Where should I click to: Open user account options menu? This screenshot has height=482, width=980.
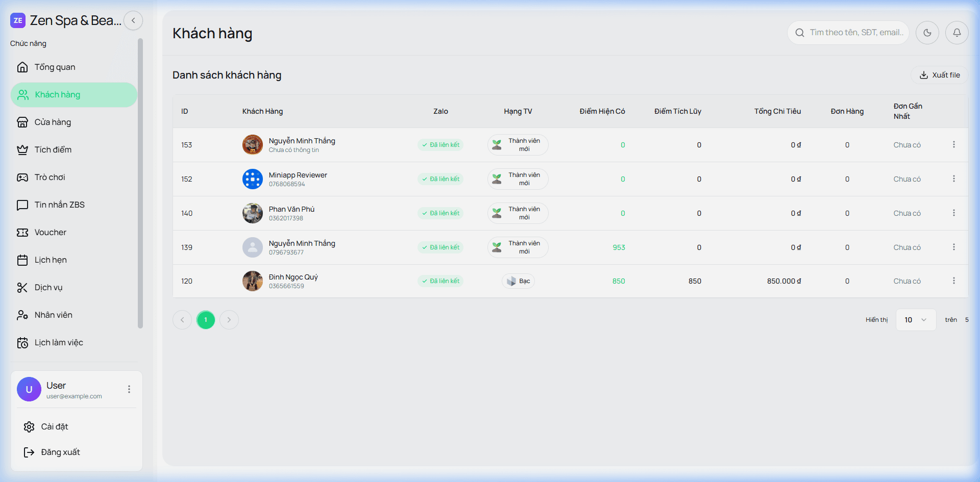coord(129,390)
